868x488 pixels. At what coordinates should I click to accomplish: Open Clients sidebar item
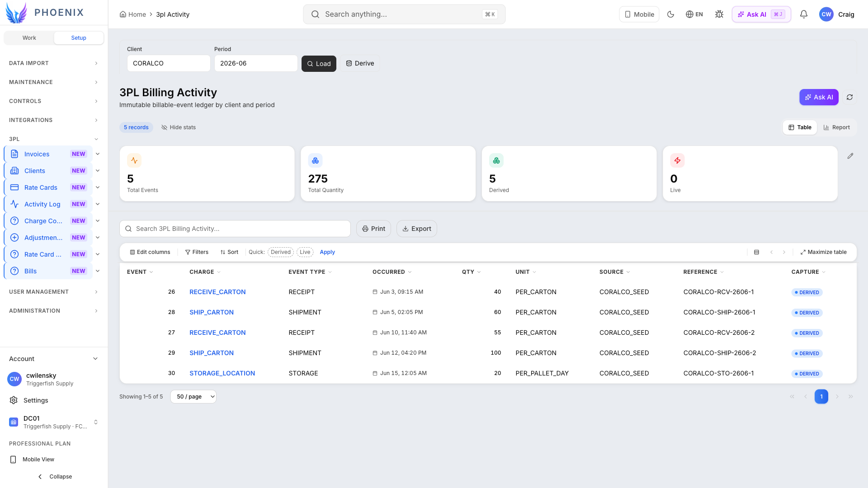[48, 171]
